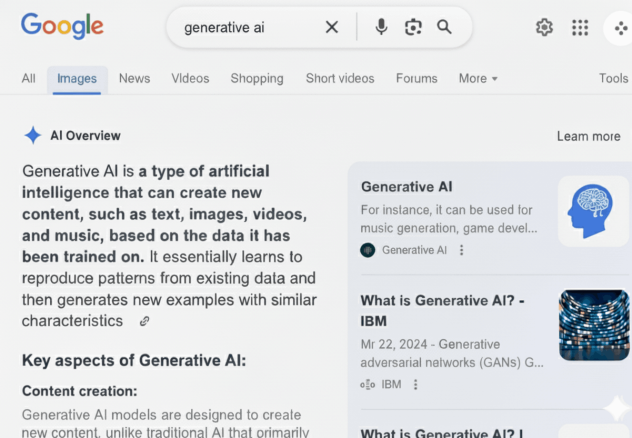
Task: Click the Generative AI source favicon
Action: [368, 250]
